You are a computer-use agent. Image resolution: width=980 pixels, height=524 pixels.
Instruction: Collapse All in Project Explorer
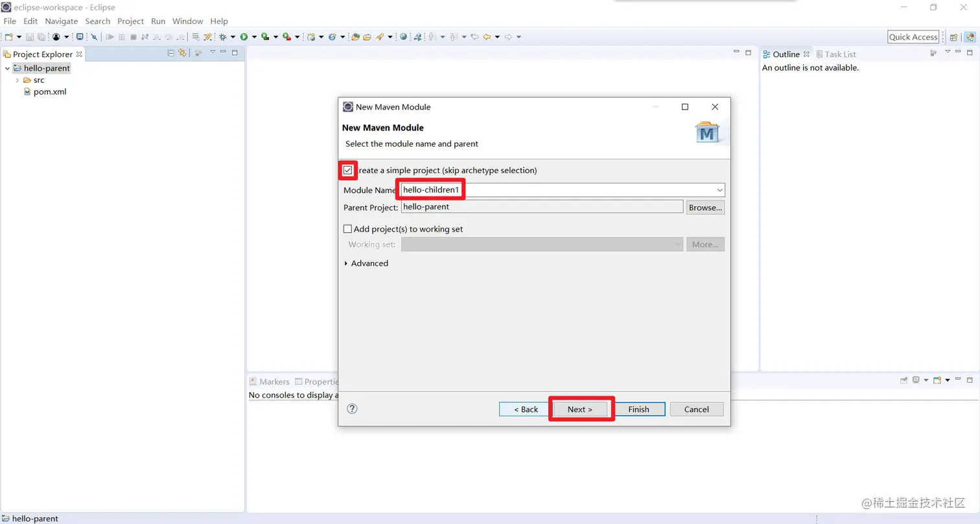click(171, 54)
